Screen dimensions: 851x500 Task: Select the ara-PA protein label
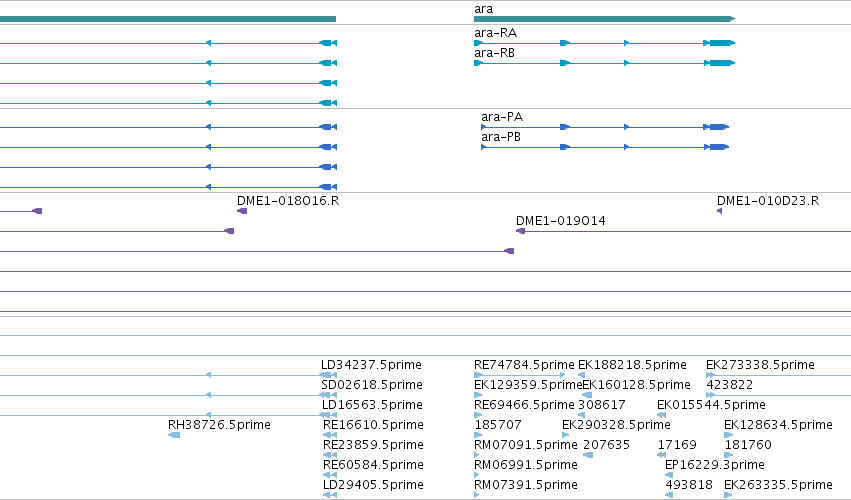pyautogui.click(x=502, y=117)
